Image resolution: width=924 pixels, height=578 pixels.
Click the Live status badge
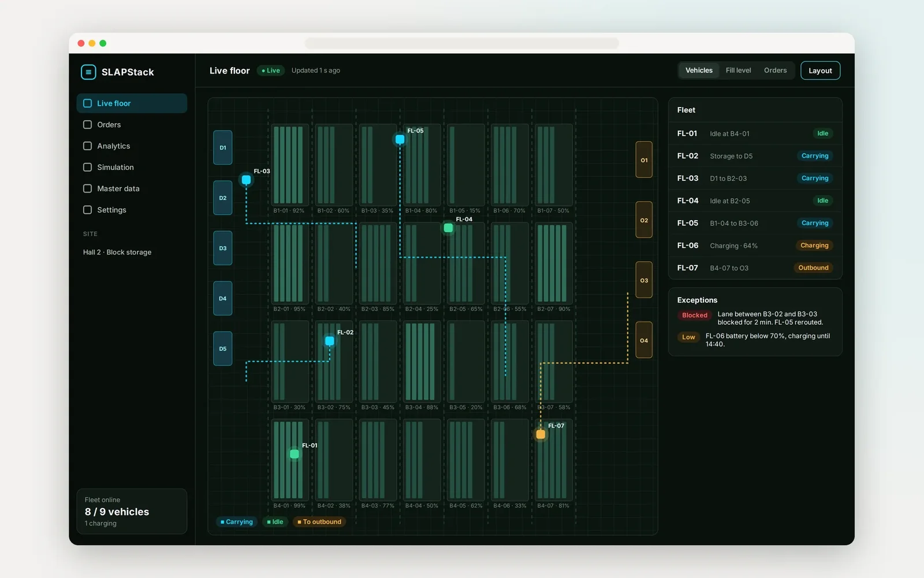tap(271, 71)
